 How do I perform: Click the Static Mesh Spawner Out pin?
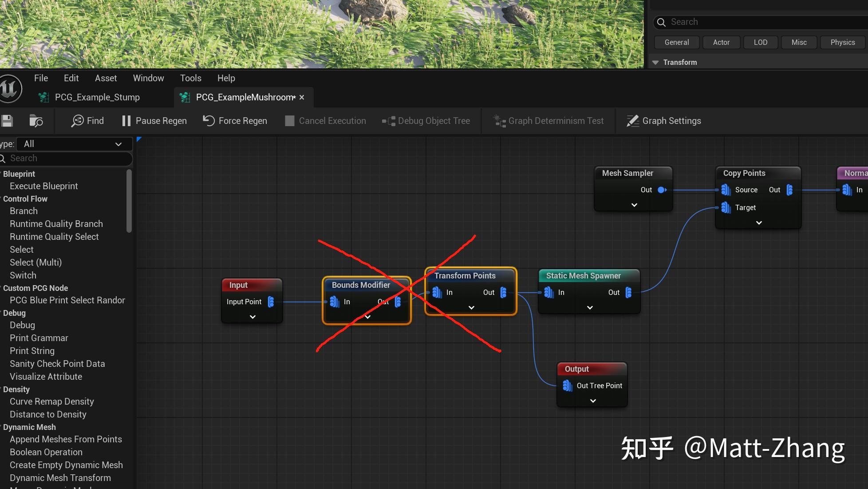click(628, 292)
